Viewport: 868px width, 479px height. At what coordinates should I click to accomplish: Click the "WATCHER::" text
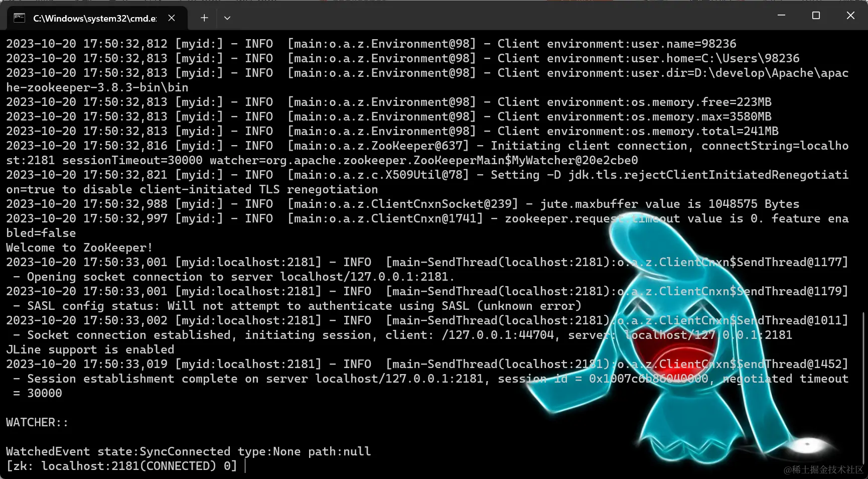click(37, 422)
